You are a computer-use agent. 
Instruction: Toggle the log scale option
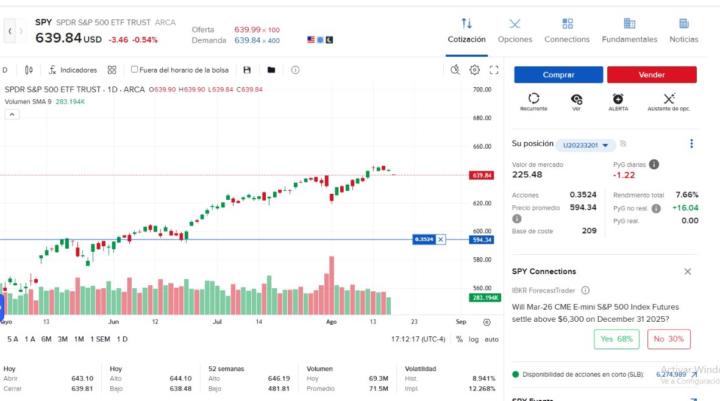click(x=473, y=339)
